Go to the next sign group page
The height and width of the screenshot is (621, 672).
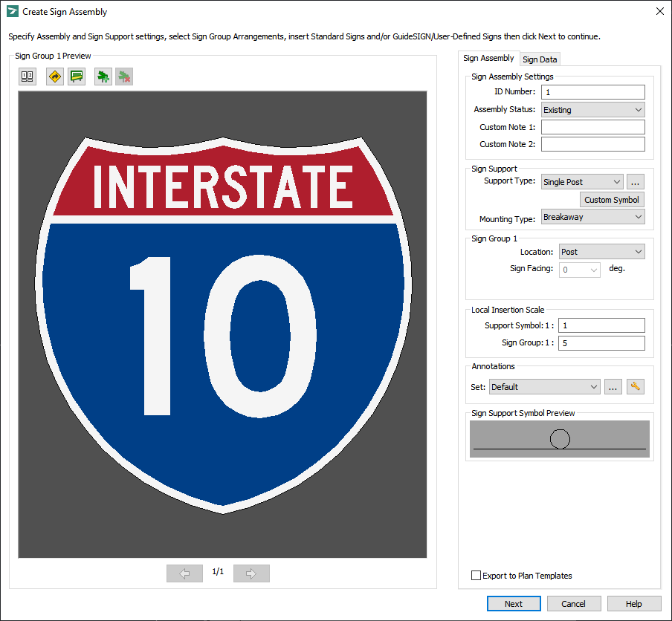pyautogui.click(x=251, y=573)
